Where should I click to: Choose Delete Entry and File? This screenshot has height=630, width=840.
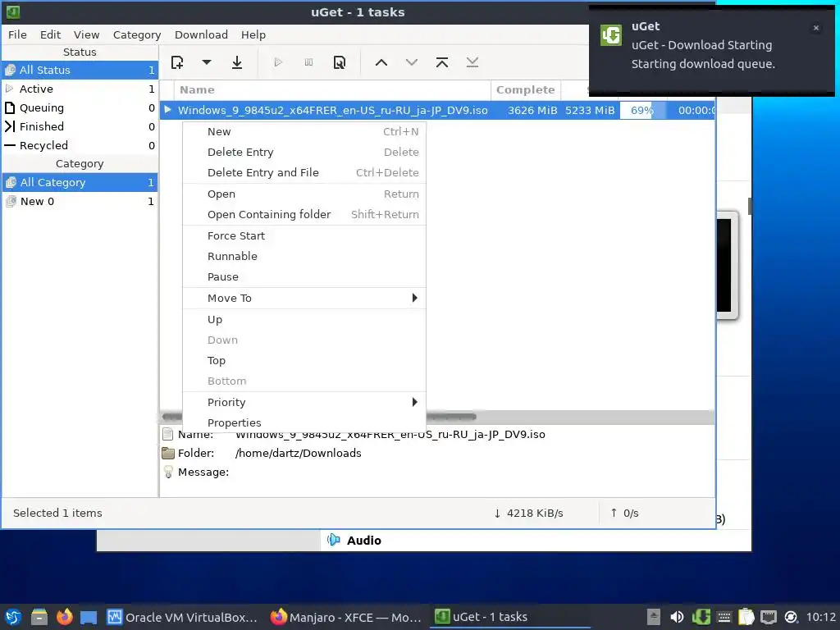(x=304, y=172)
